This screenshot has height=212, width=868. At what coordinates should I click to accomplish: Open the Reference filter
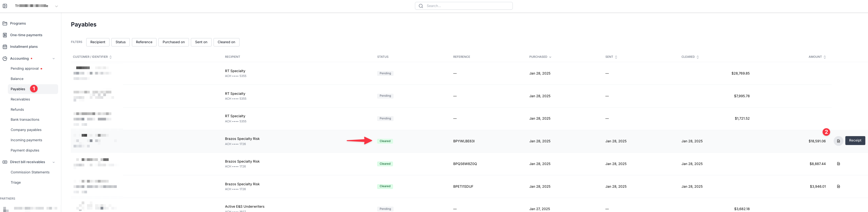point(144,42)
